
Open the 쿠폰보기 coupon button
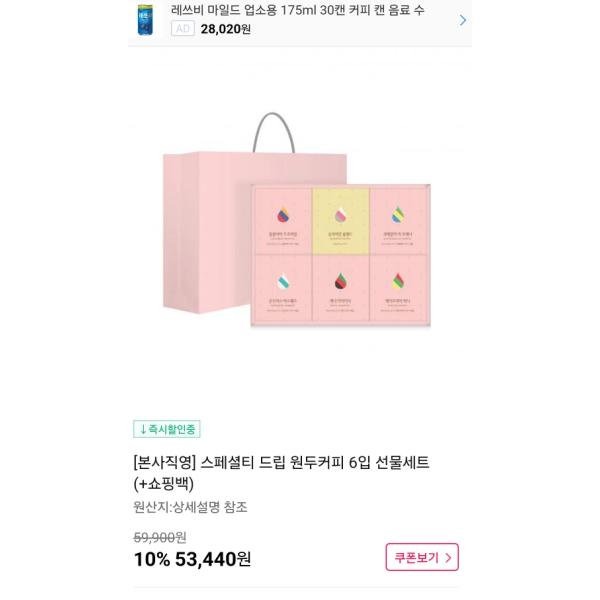422,557
